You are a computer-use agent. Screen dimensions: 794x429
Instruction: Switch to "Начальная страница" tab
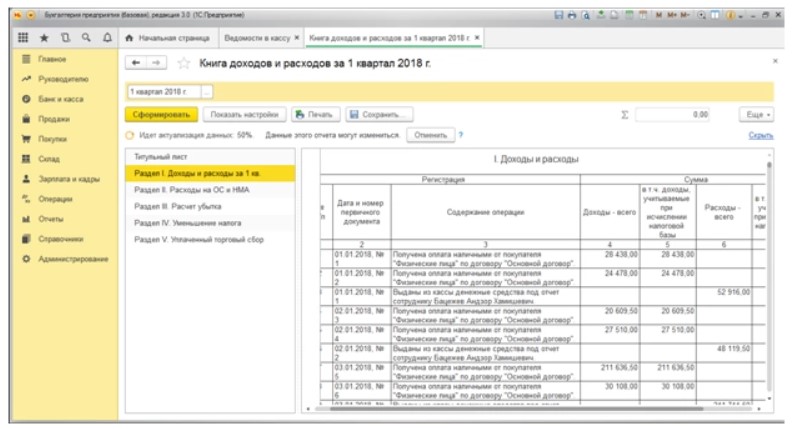tap(172, 38)
